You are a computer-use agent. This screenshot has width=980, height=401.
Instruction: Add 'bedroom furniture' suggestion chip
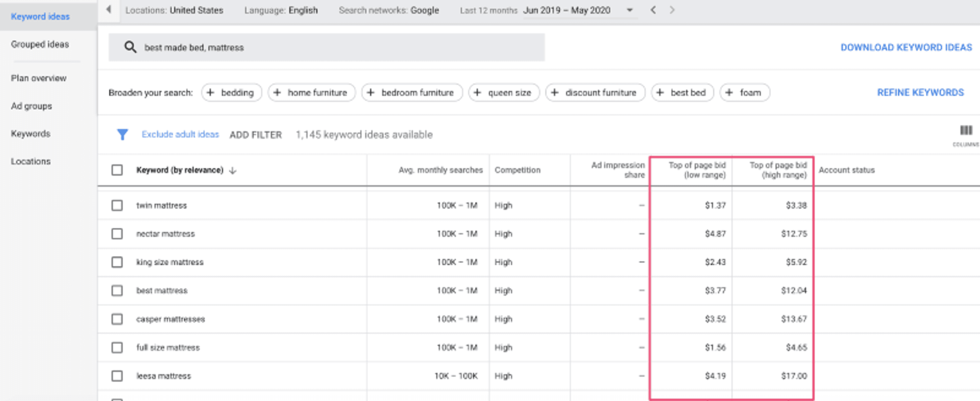click(412, 93)
